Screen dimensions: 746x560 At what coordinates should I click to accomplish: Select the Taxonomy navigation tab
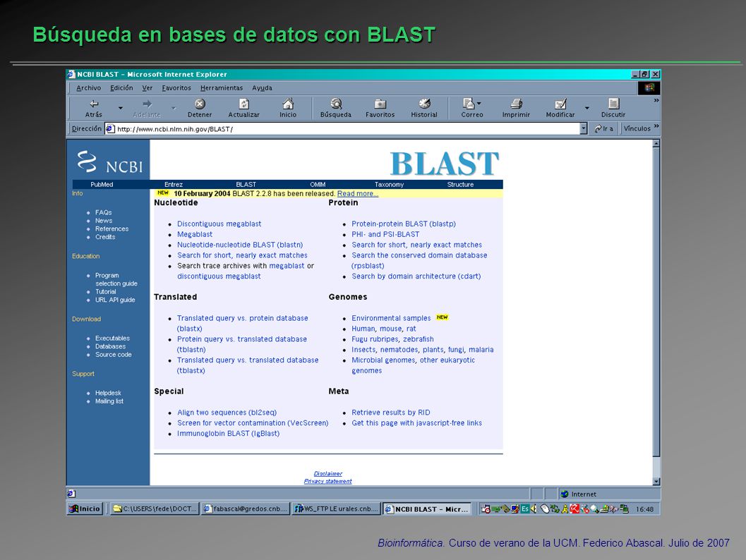click(389, 185)
